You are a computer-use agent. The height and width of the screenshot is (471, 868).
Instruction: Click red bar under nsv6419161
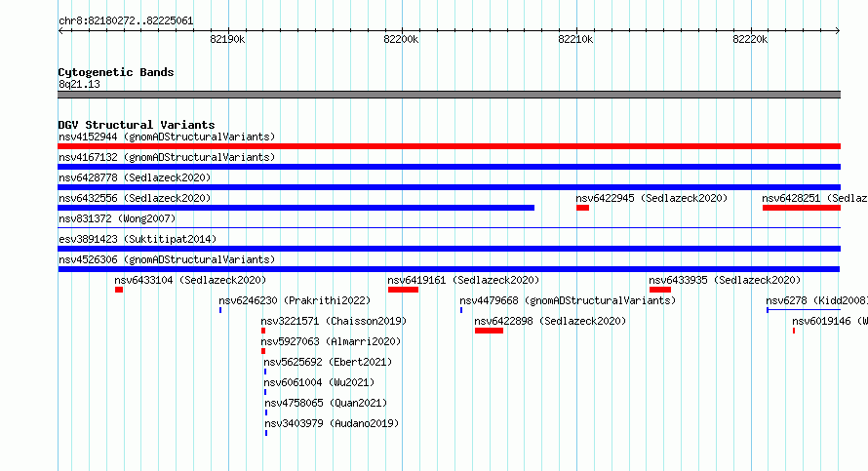(x=403, y=290)
